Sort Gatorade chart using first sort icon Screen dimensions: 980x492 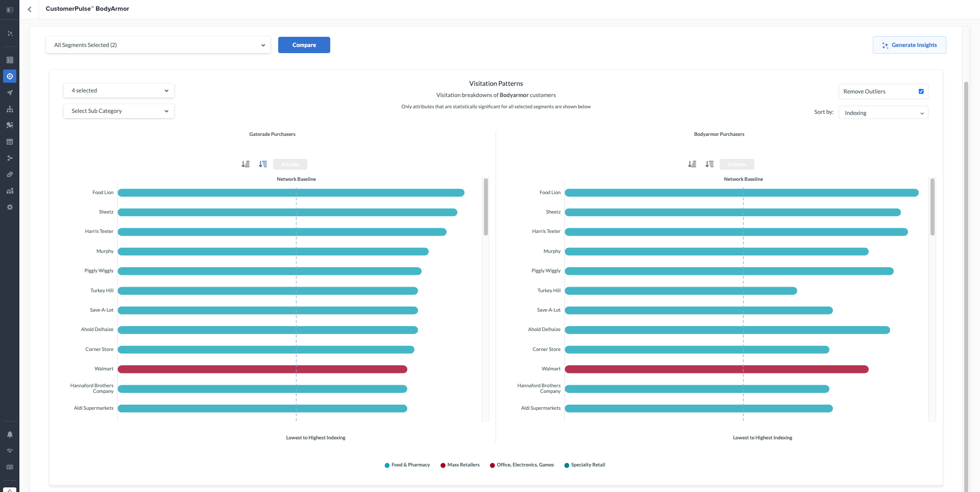tap(246, 164)
